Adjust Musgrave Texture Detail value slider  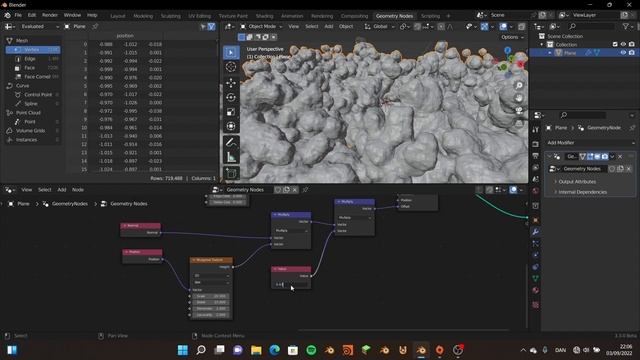211,302
